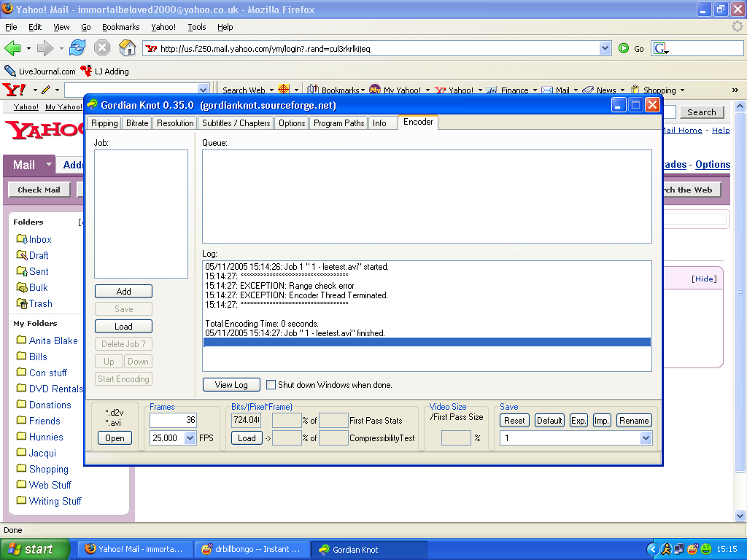Show more toolbar items chevron
Viewport: 747px width, 560px height.
[735, 90]
